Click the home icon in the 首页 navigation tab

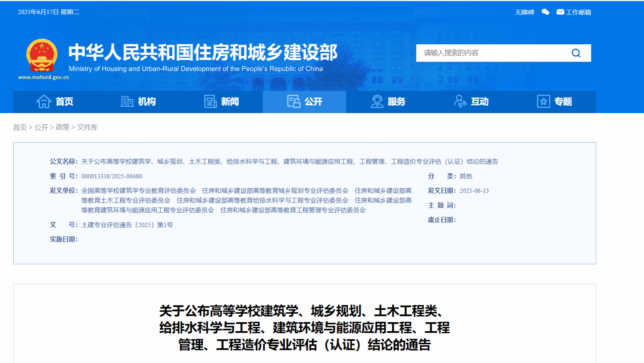coord(44,101)
